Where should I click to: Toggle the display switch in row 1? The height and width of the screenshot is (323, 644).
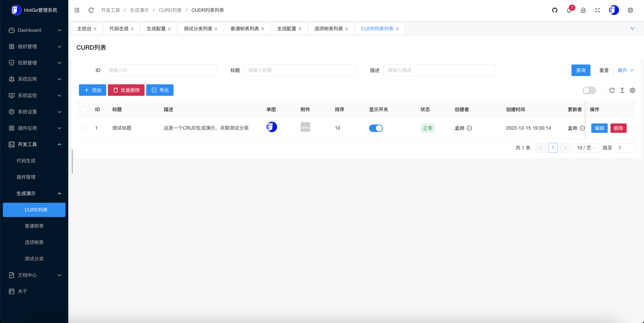pos(375,128)
